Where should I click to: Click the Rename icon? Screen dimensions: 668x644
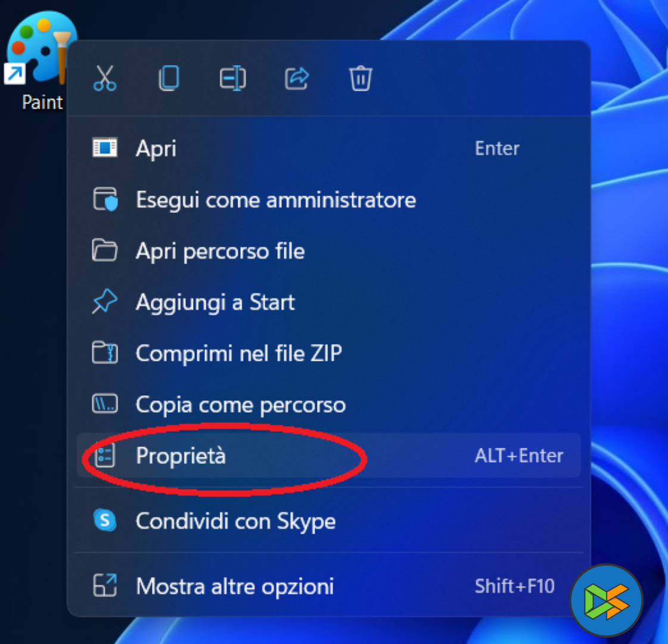[232, 79]
